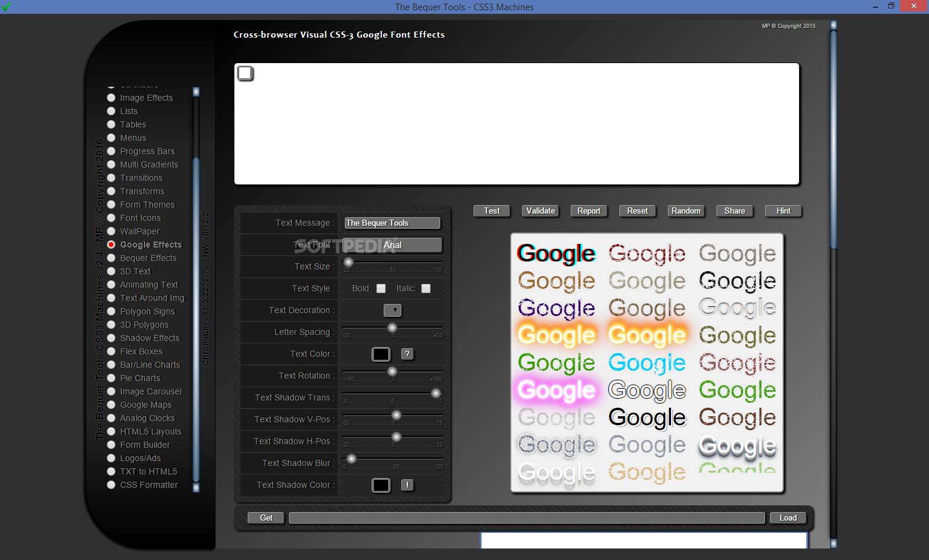Pick the pink glowing Google font sample
This screenshot has height=560, width=929.
tap(556, 390)
